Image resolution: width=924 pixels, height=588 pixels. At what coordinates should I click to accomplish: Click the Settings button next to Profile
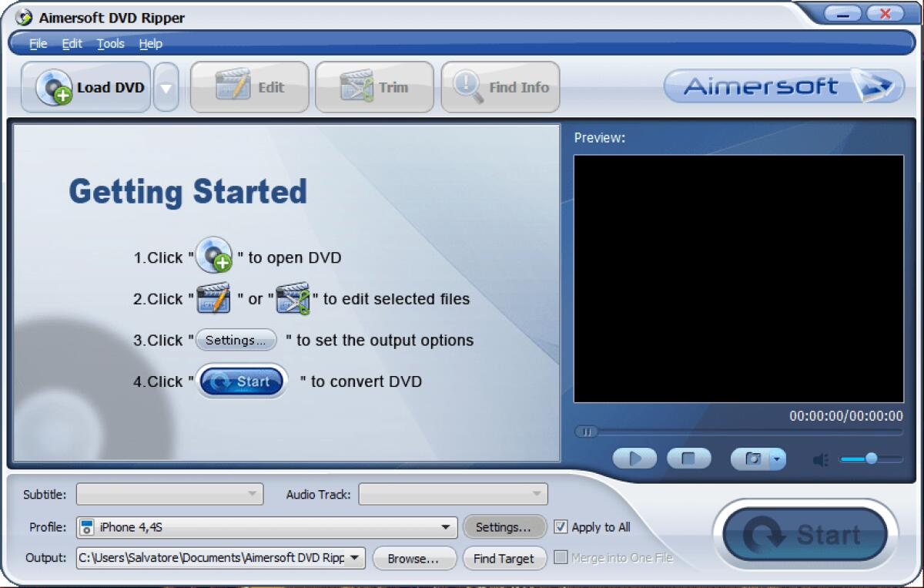pyautogui.click(x=504, y=527)
